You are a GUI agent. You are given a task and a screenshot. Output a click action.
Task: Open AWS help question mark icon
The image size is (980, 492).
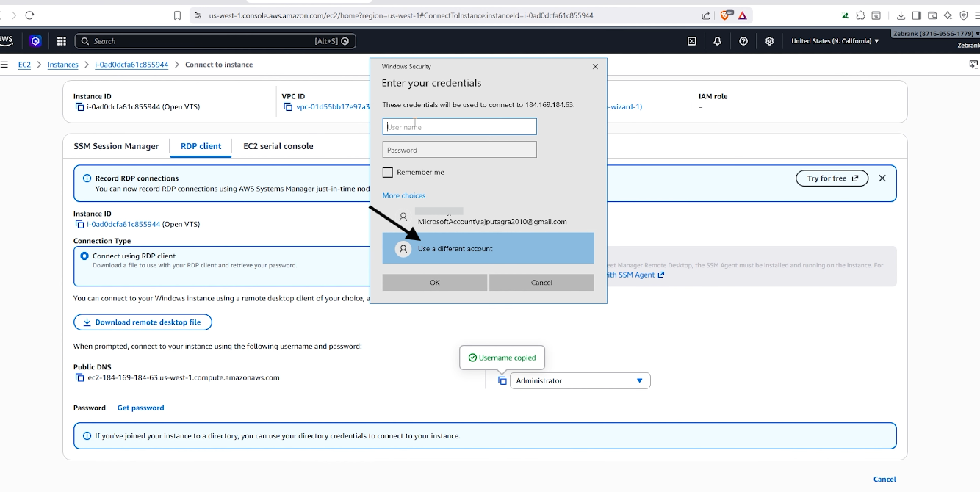pos(743,41)
